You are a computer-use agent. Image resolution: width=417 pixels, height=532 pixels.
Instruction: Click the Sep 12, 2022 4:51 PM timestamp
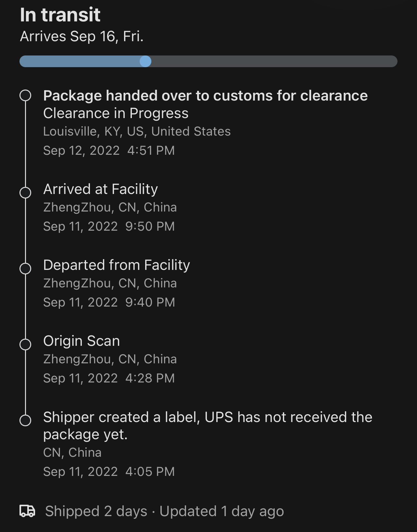109,151
